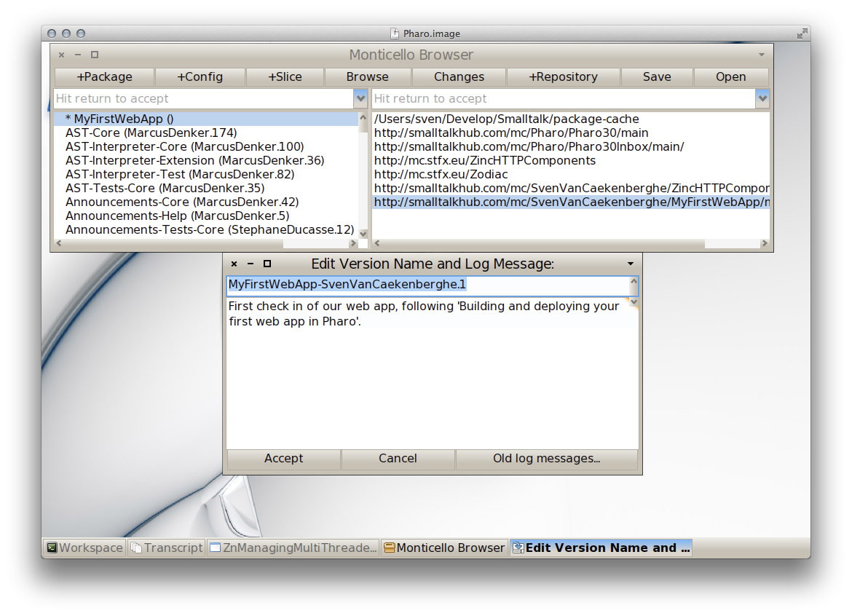Select Announcements-Core (MarcusDenker.42)
The width and height of the screenshot is (852, 616).
(x=206, y=202)
